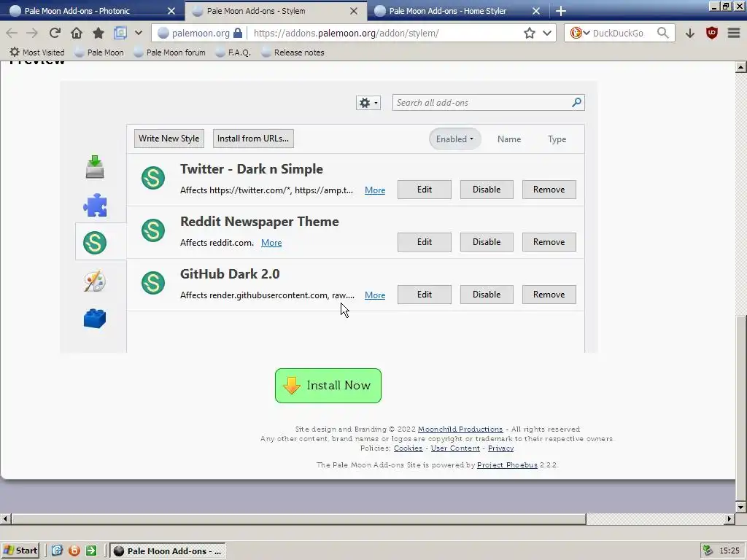The height and width of the screenshot is (560, 747).
Task: Click Install from URLs button
Action: [253, 139]
